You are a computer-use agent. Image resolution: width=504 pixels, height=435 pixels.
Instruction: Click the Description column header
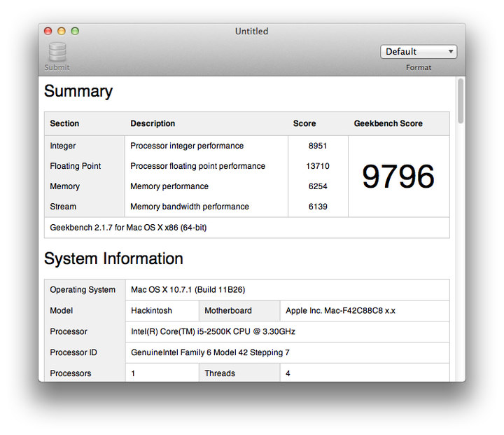[153, 123]
